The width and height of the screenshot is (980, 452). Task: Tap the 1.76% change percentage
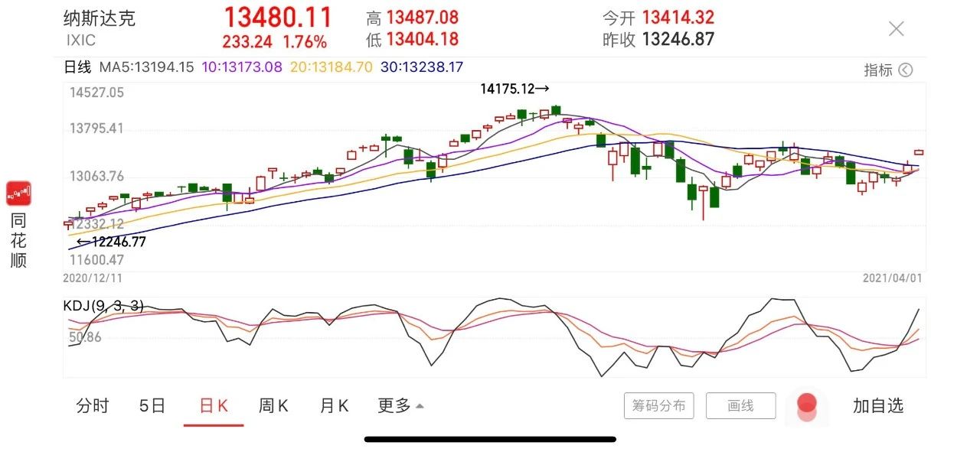click(x=305, y=42)
